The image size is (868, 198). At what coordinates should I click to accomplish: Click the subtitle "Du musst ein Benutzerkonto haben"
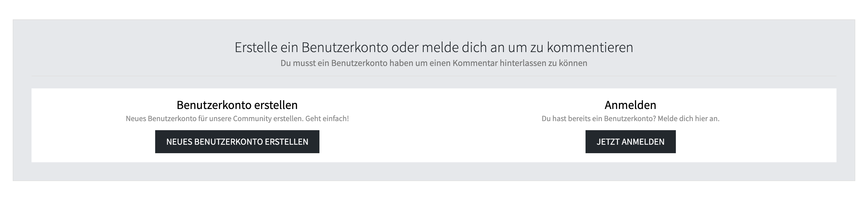point(434,63)
